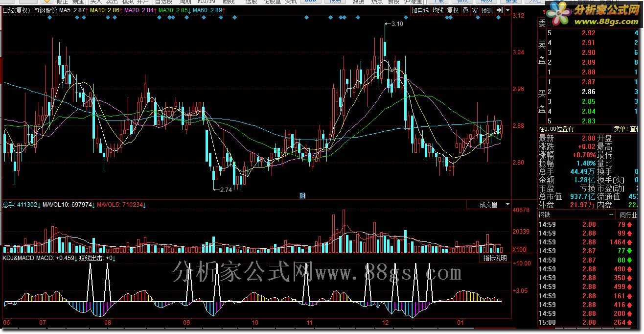Click sell level 4 price 2.91
This screenshot has width=644, height=334.
pos(589,43)
